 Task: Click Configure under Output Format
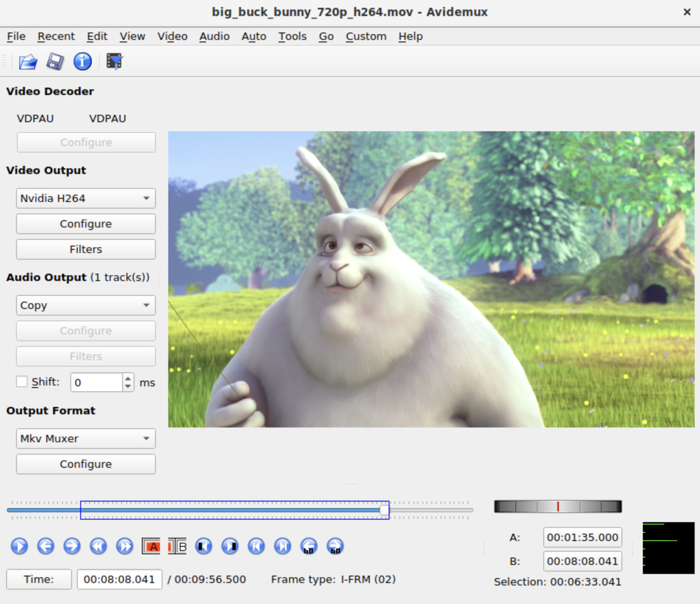tap(86, 464)
